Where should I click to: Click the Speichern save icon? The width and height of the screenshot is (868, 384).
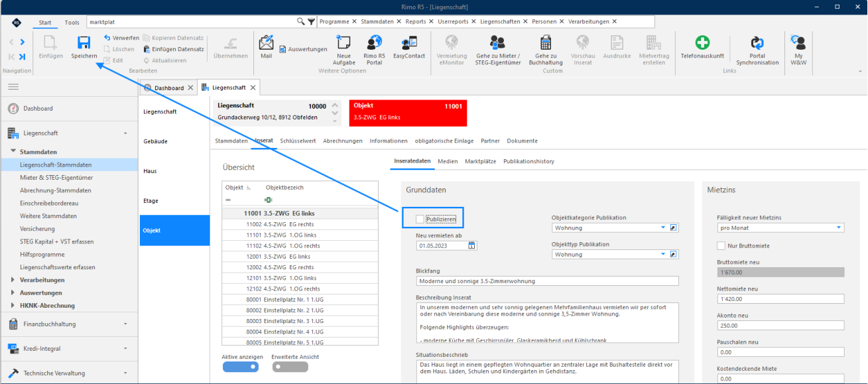[x=84, y=43]
